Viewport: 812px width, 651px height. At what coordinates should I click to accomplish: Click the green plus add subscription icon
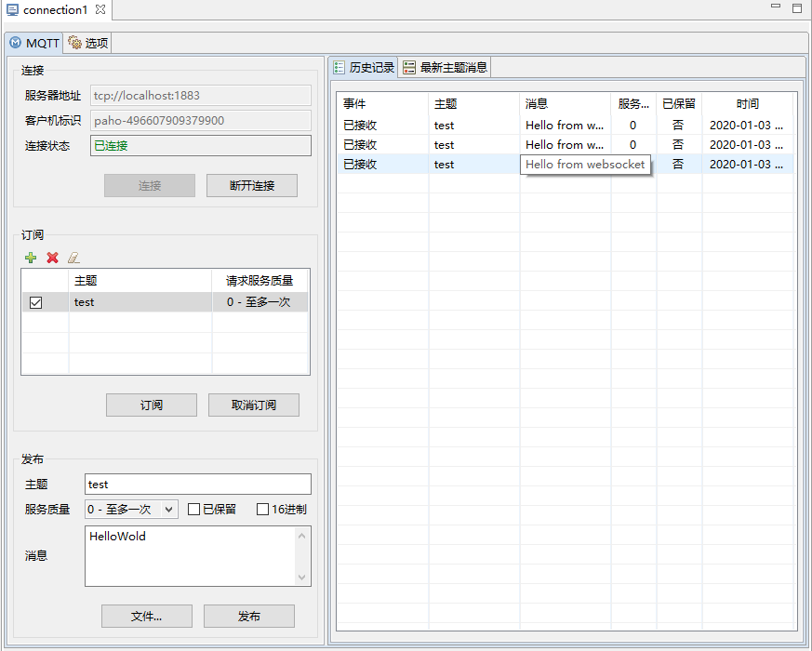tap(31, 258)
